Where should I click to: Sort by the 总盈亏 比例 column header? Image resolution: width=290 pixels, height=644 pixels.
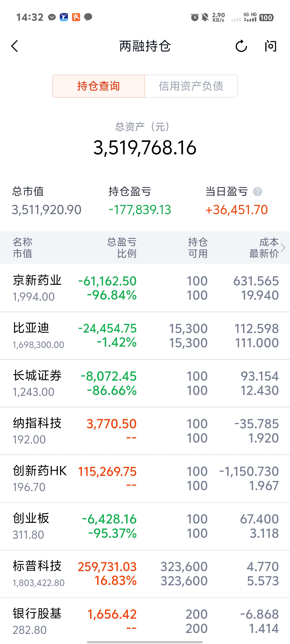[x=122, y=247]
